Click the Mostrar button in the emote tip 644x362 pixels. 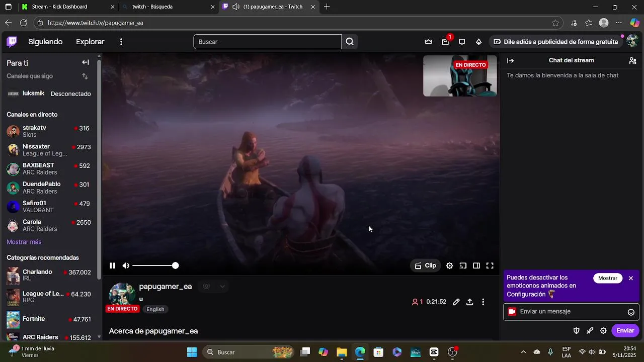608,278
